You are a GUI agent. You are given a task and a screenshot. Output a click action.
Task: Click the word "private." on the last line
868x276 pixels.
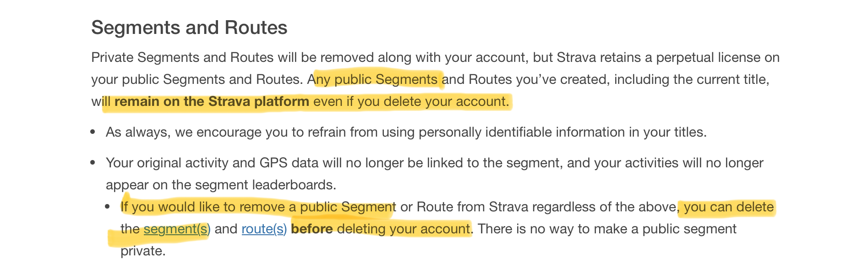pyautogui.click(x=143, y=251)
